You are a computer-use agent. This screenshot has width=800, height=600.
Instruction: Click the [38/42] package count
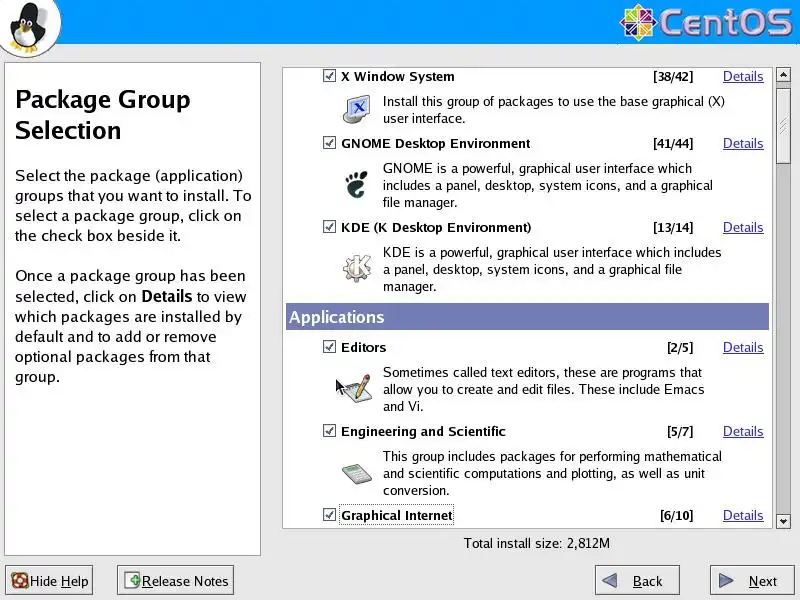point(673,77)
